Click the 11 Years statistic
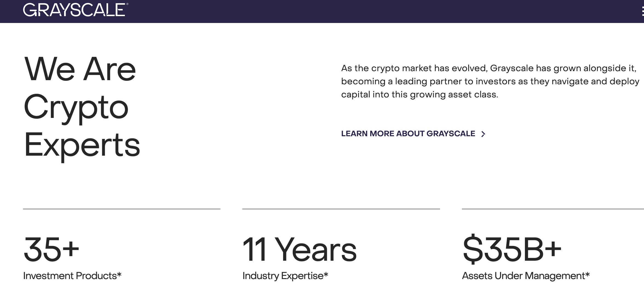This screenshot has width=644, height=296. pyautogui.click(x=300, y=249)
